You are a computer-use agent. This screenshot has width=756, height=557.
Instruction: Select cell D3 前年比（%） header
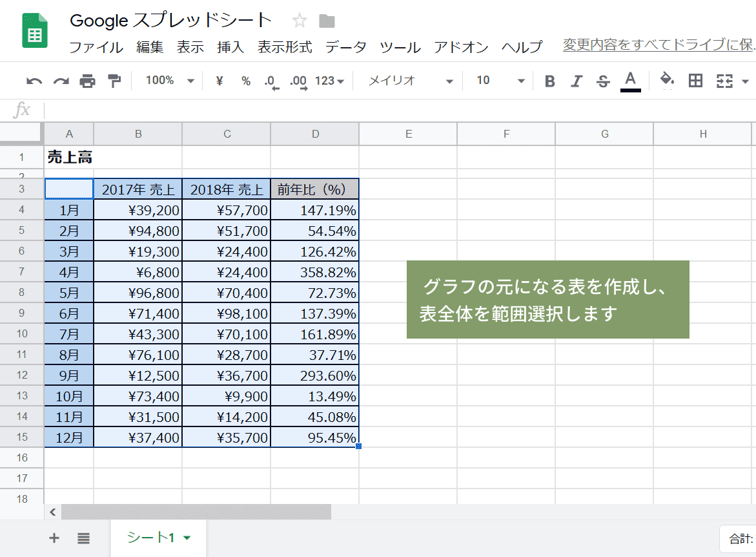point(315,189)
